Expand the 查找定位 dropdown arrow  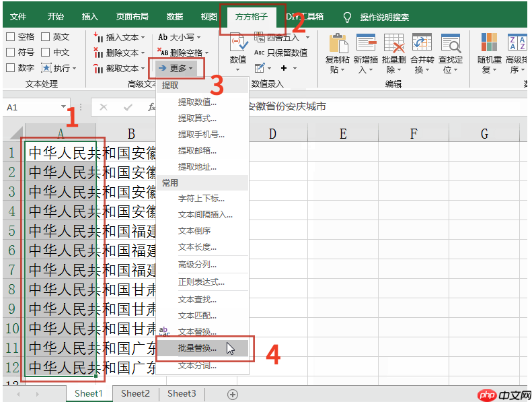(455, 70)
